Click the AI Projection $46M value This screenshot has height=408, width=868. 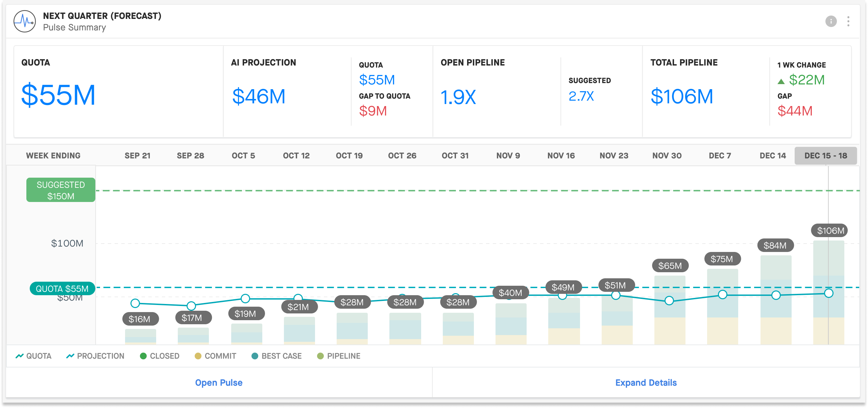pyautogui.click(x=259, y=96)
